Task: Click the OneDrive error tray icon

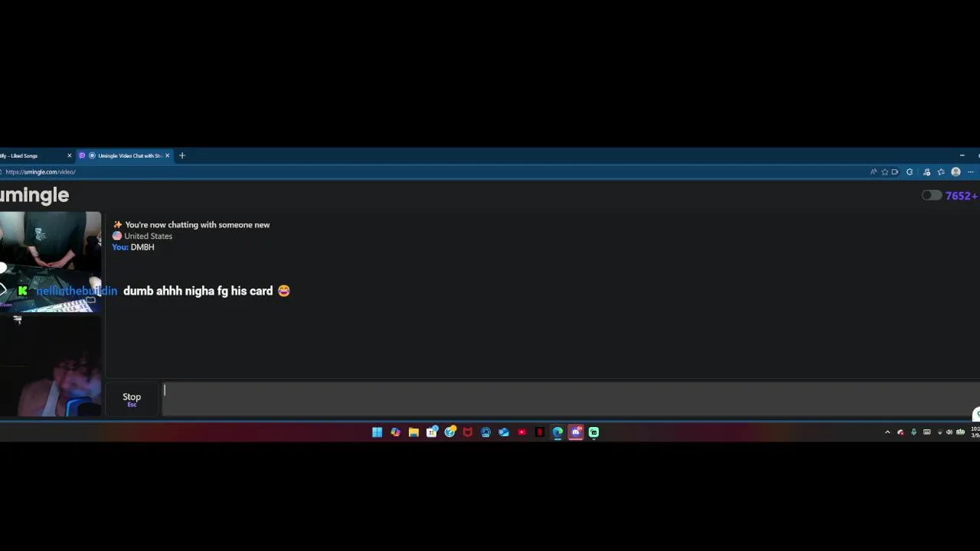Action: click(900, 432)
